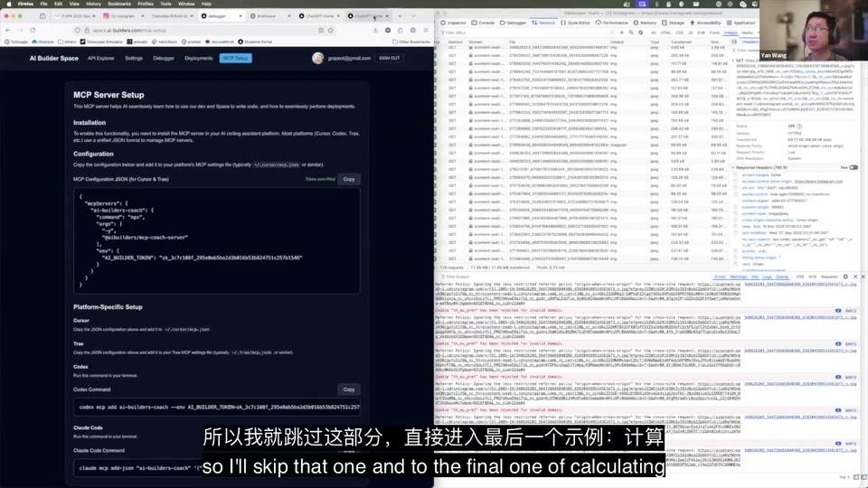Open the Students Portal bookmark

[255, 42]
